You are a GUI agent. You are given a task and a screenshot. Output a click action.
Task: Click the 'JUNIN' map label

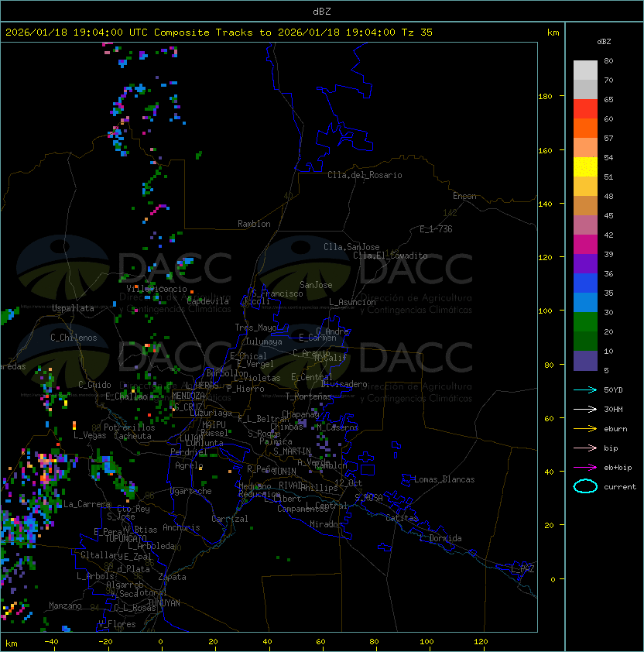click(x=284, y=471)
